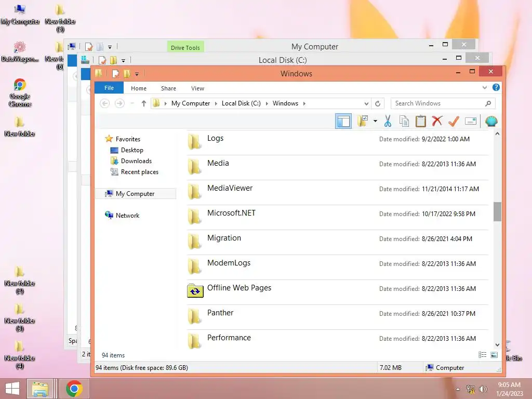The height and width of the screenshot is (399, 532).
Task: Select the Logs folder
Action: point(338,142)
